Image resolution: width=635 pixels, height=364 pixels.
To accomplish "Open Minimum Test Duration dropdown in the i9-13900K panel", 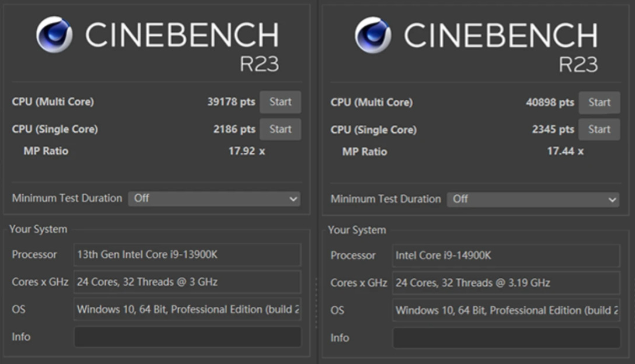I will click(214, 198).
